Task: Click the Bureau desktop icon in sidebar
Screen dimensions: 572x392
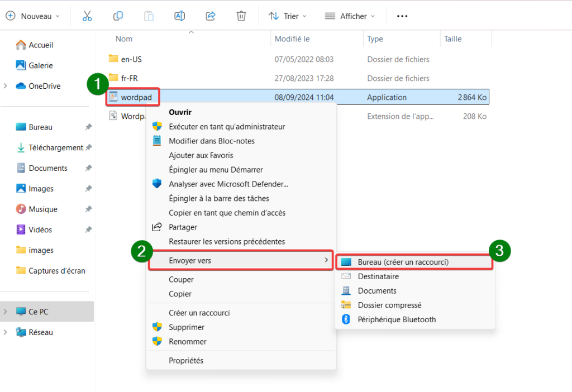Action: (x=21, y=127)
